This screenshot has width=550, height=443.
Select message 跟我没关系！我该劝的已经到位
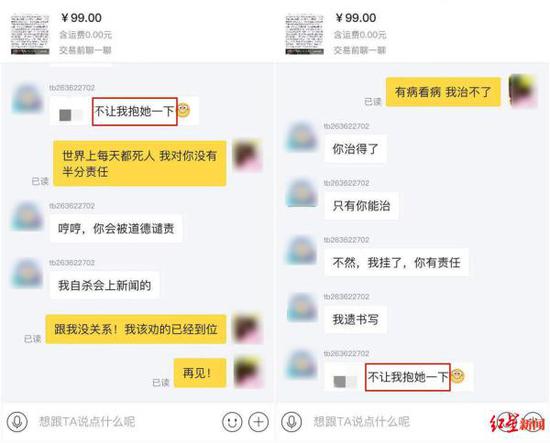(136, 329)
